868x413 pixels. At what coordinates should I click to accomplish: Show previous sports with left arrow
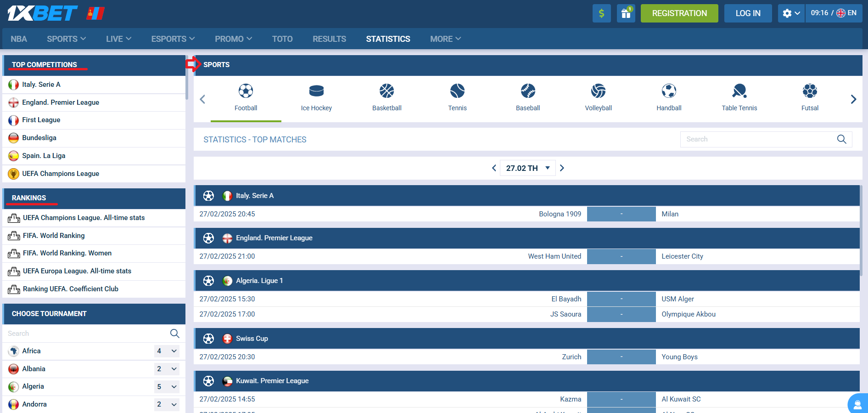(202, 99)
